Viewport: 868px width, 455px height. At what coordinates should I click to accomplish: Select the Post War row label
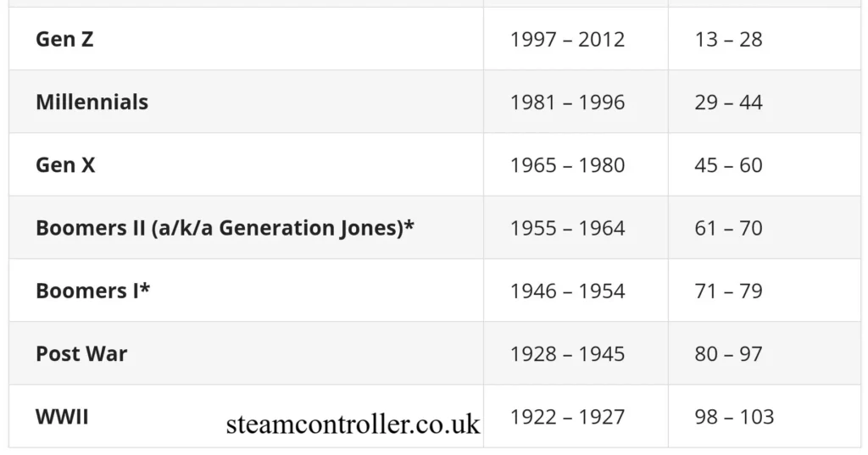(81, 353)
